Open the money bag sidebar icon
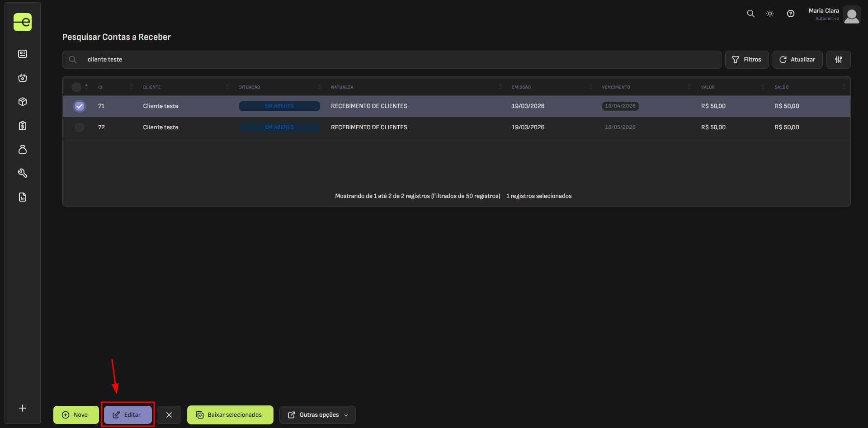The width and height of the screenshot is (868, 428). [x=23, y=150]
